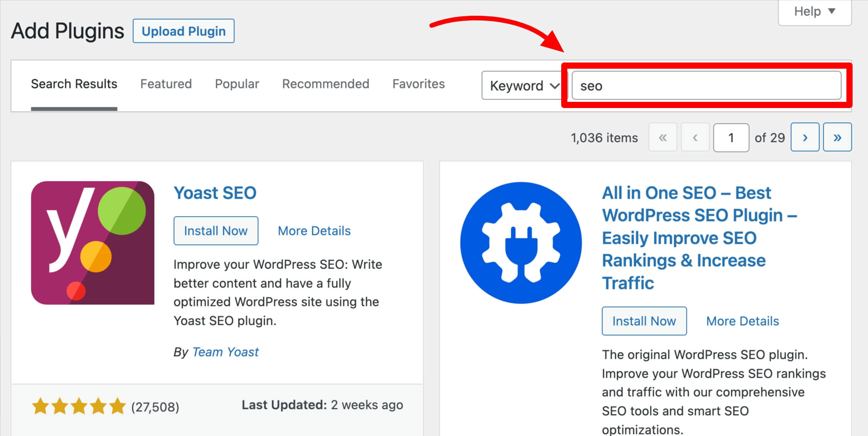
Task: Jump to the last results page
Action: click(837, 137)
